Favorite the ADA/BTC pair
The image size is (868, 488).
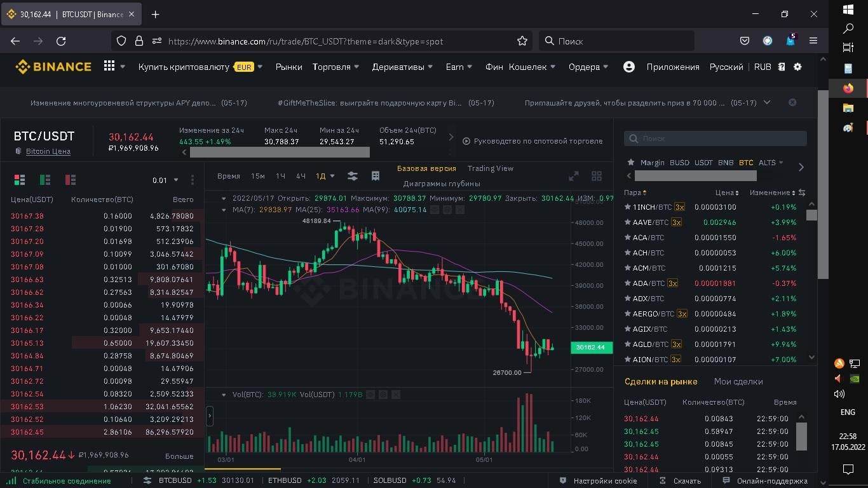(628, 283)
